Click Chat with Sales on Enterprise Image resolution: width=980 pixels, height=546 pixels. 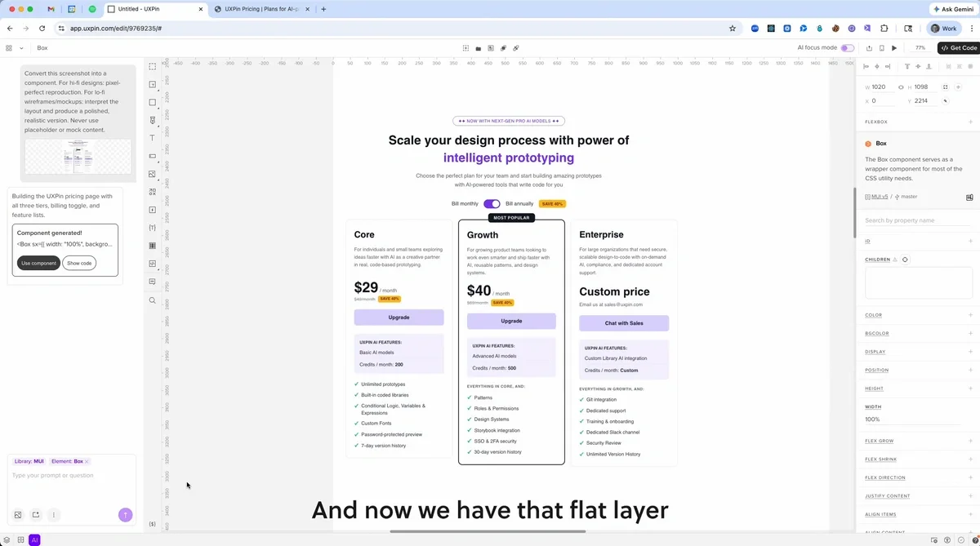(624, 323)
